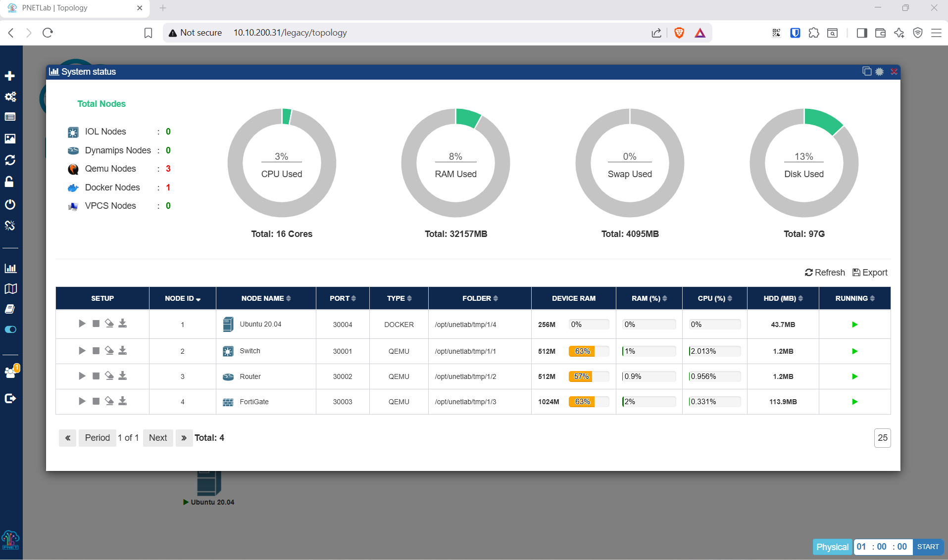
Task: Open the browser hamburger menu
Action: 936,33
